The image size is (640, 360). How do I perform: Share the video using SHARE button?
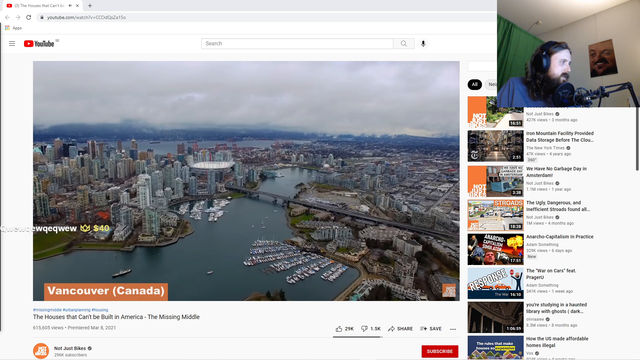(x=400, y=329)
